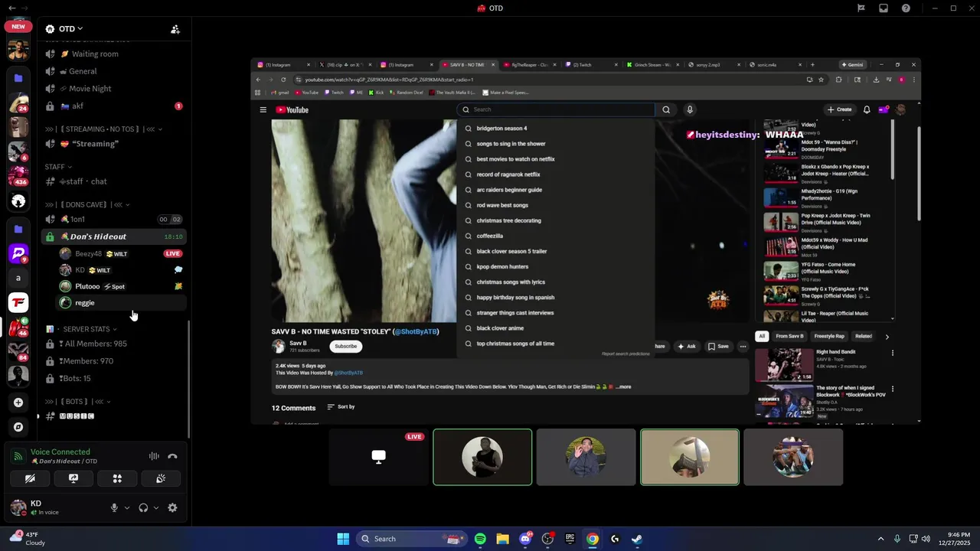Click the YouTube Create button
Viewport: 980px width, 551px height.
coord(839,109)
